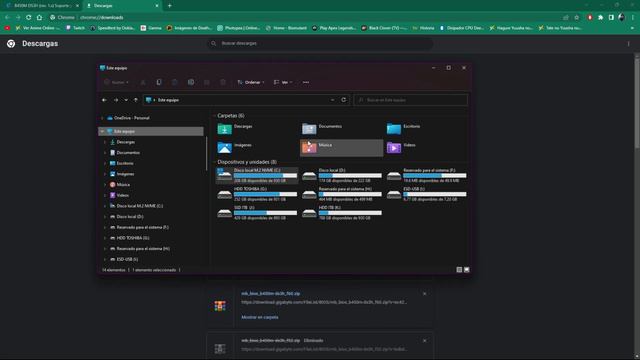Click Reservado para el sistema (F:) usage bar
Viewport: 640px width, 360px height.
coord(435,176)
